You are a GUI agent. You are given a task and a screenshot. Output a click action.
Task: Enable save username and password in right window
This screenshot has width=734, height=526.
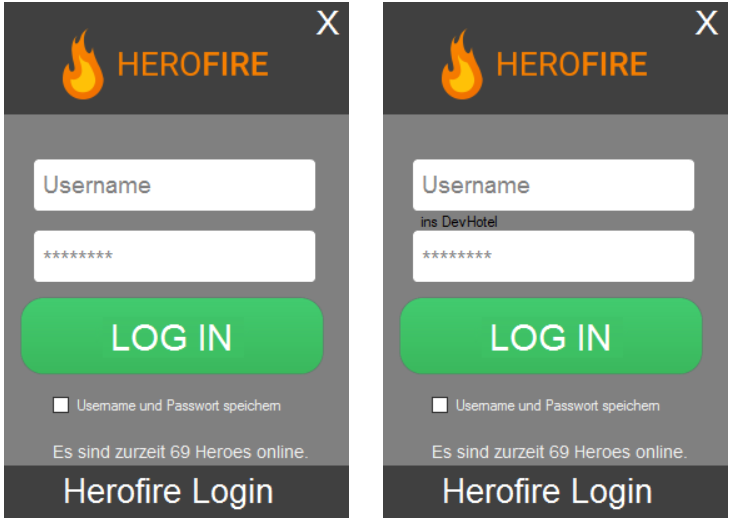[x=440, y=405]
